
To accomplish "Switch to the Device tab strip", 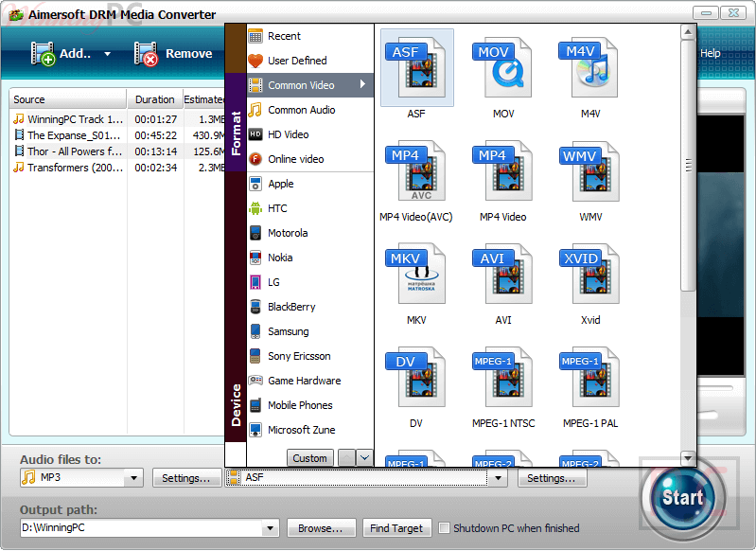I will (x=236, y=307).
